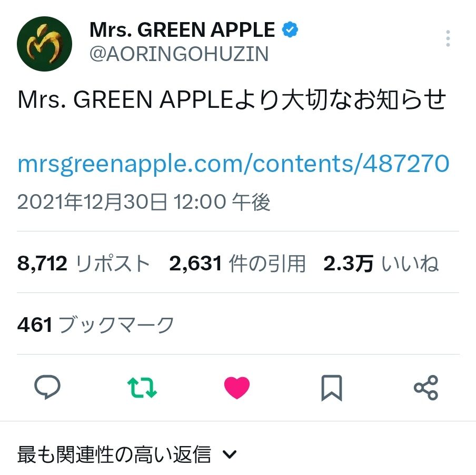Click the apple logo inside the avatar
This screenshot has height=475, width=476.
(44, 43)
